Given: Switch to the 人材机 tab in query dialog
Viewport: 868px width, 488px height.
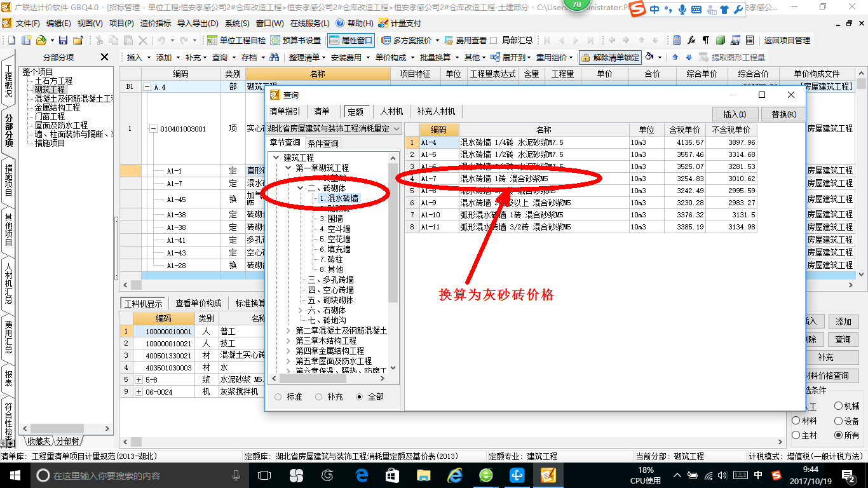Looking at the screenshot, I should tap(391, 112).
